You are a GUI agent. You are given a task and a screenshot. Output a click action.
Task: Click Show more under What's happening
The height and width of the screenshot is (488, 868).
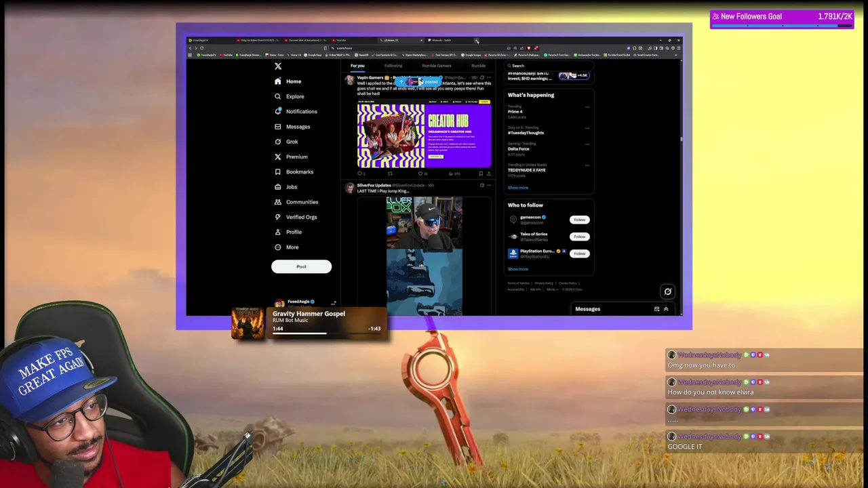[518, 188]
